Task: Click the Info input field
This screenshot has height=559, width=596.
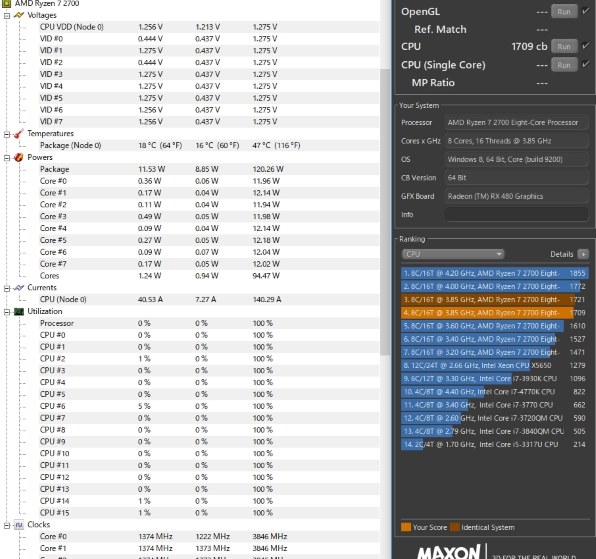Action: click(x=516, y=214)
